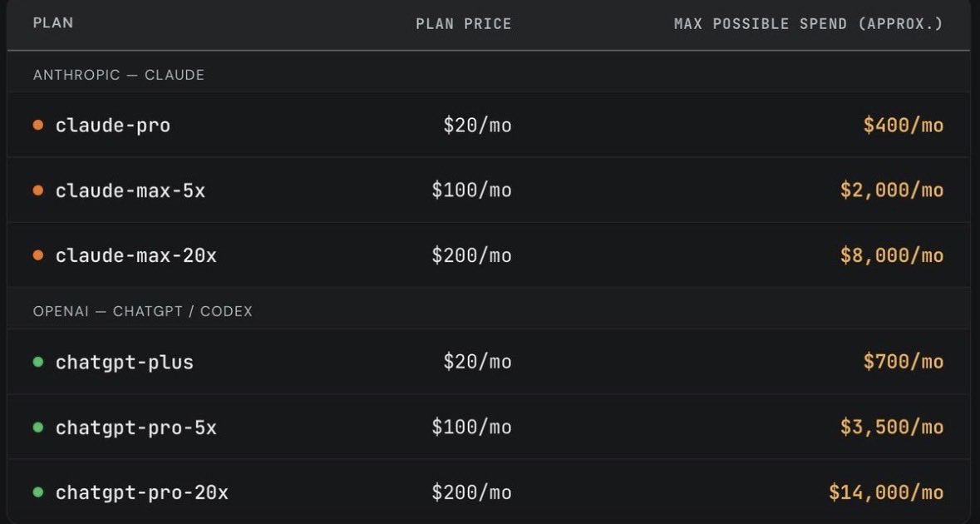Image resolution: width=980 pixels, height=524 pixels.
Task: Select the chatgpt-pro-20x plan name
Action: coord(142,492)
